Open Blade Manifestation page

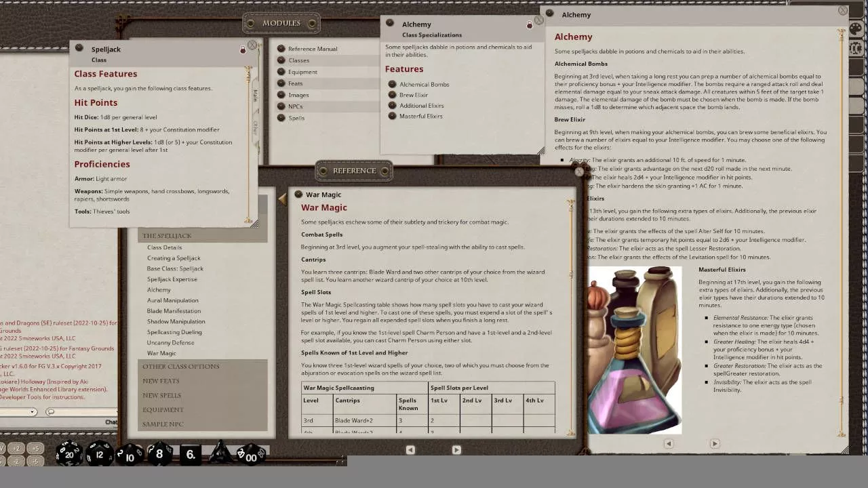174,311
